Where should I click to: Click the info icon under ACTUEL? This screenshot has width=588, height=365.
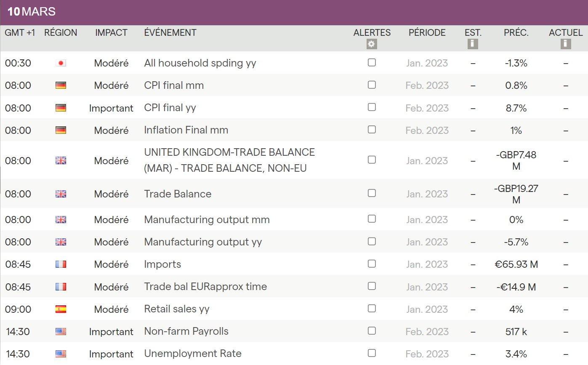[x=565, y=44]
